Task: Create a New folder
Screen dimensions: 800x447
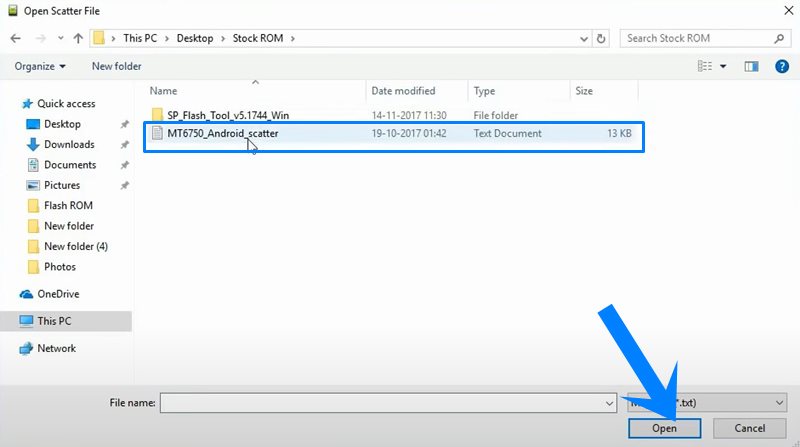Action: click(116, 66)
